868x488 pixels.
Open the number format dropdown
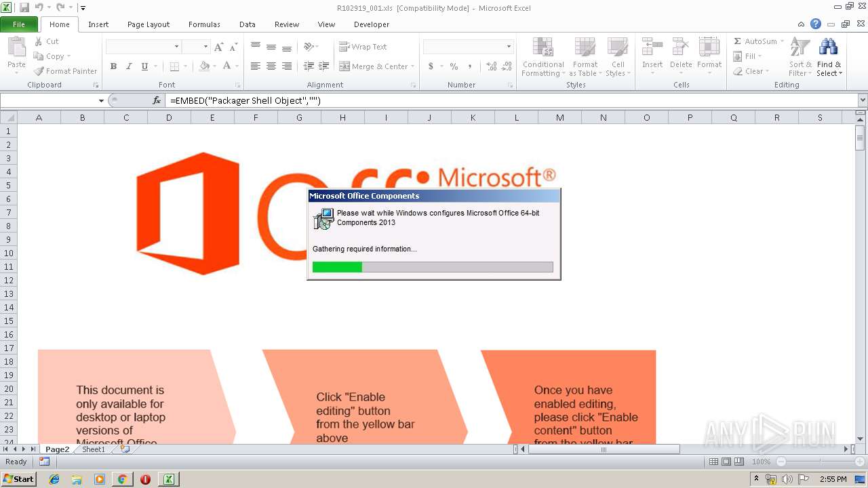[509, 47]
